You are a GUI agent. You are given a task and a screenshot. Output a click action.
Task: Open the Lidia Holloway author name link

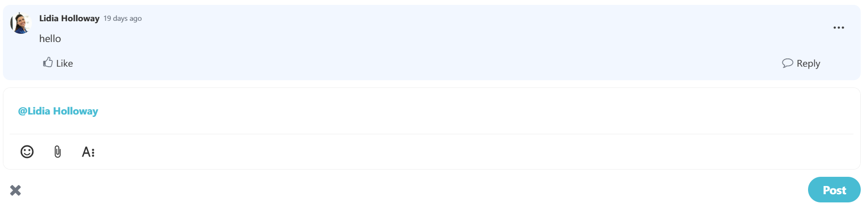point(69,18)
